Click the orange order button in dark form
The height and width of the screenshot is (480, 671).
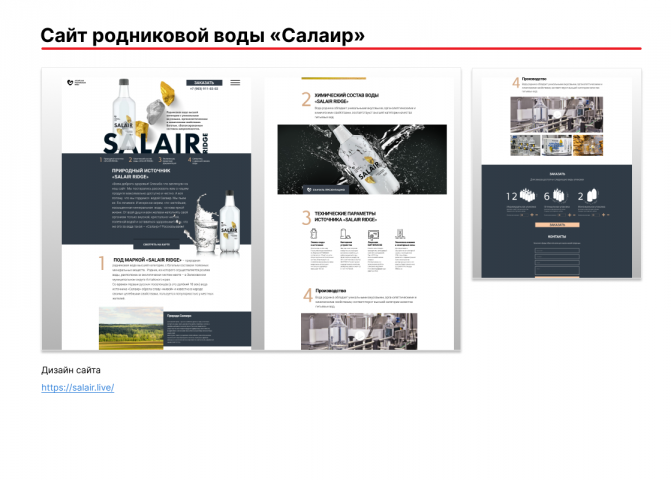pyautogui.click(x=557, y=225)
